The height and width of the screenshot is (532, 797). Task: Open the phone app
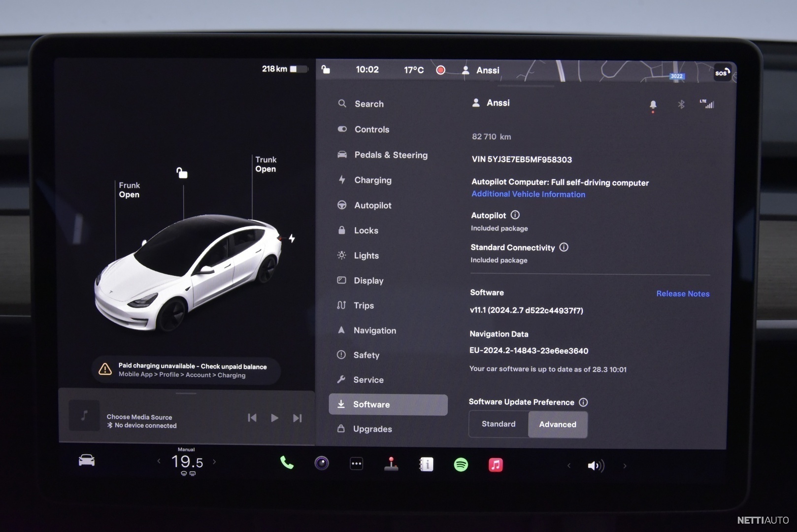(x=287, y=463)
